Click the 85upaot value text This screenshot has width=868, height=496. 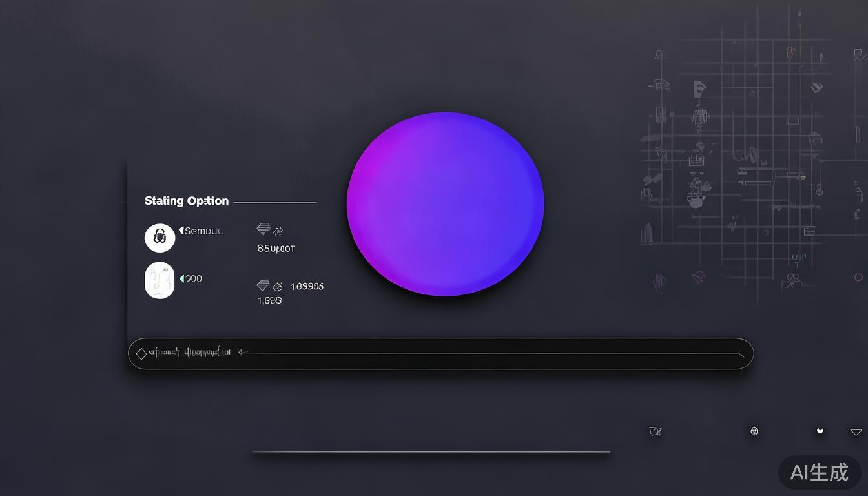point(276,248)
